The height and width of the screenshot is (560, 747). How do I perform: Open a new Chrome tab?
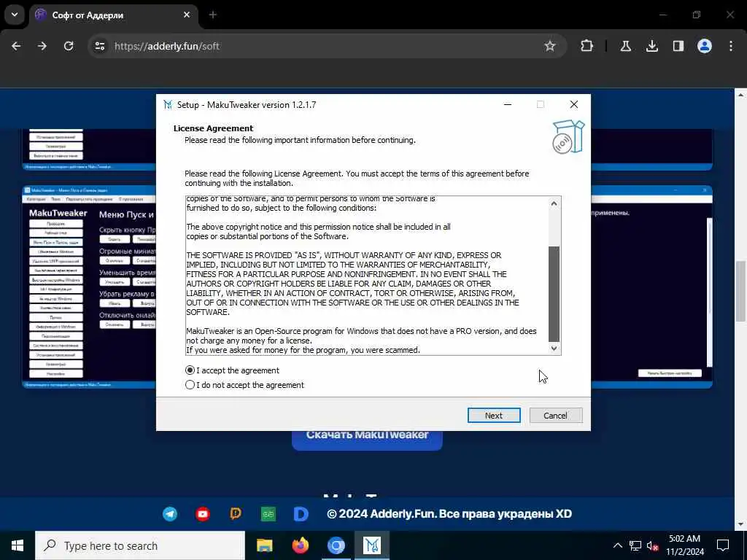pos(213,15)
